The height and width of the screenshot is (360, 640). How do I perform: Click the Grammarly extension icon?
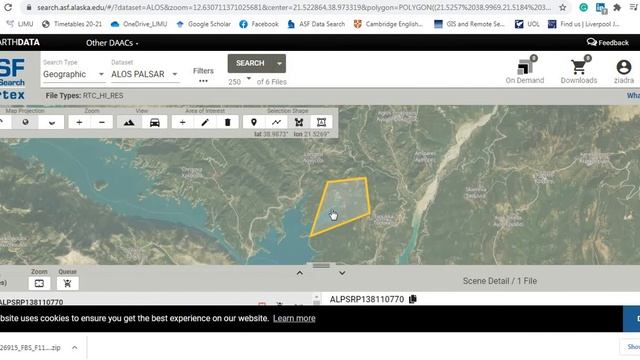584,7
